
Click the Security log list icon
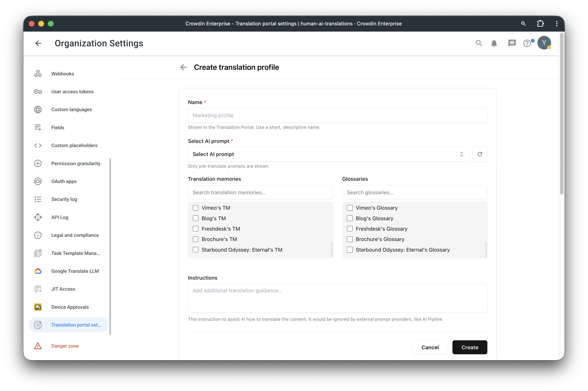(x=38, y=199)
